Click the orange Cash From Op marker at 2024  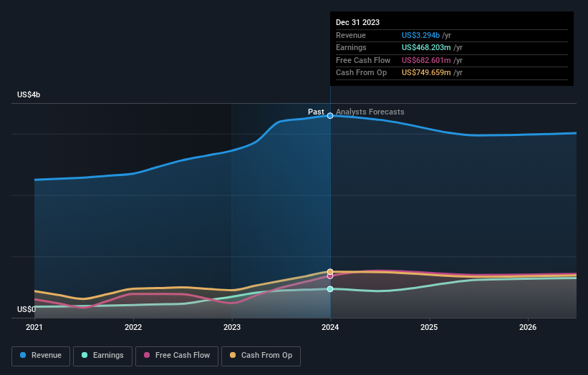point(330,272)
